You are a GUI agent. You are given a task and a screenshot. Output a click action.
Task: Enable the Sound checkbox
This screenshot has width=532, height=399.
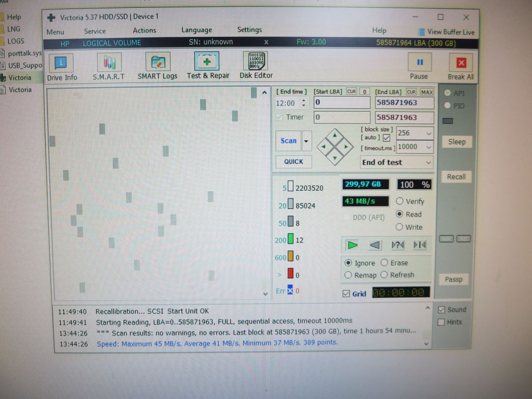click(x=441, y=310)
